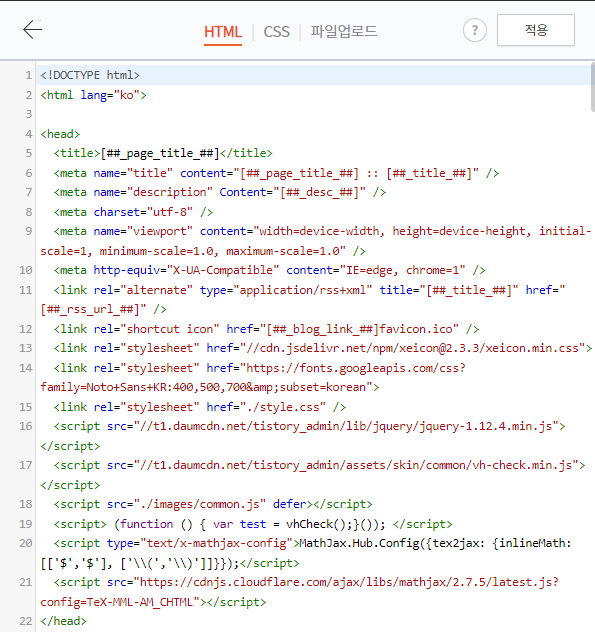The image size is (595, 632).
Task: Click the jquery-1.12.4.min.js script line
Action: [302, 436]
